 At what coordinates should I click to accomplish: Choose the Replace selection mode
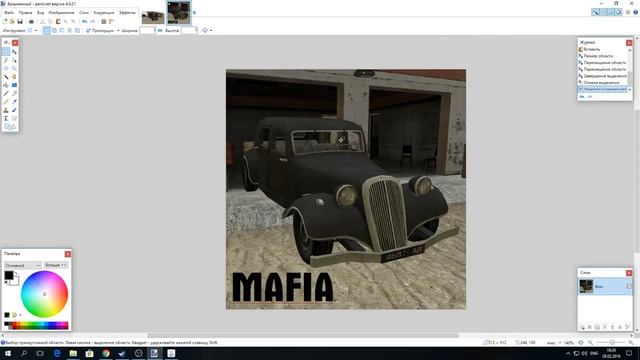(x=47, y=30)
